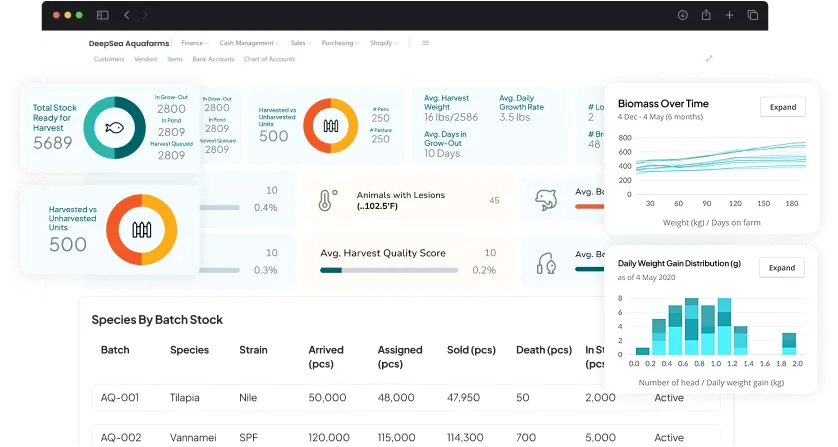The width and height of the screenshot is (838, 447).
Task: Click the fish-on-hook icon card
Action: coord(546,262)
